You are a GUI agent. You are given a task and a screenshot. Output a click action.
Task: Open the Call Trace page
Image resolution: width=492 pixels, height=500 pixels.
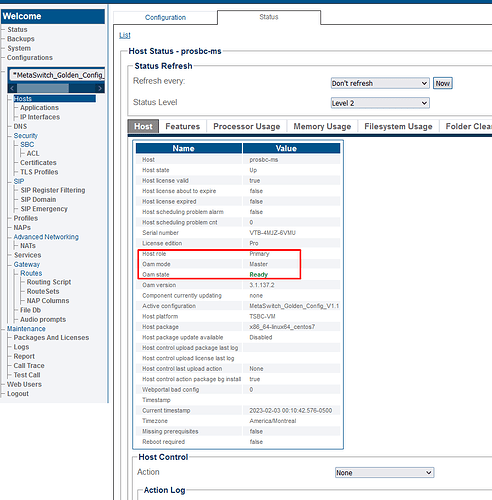(29, 366)
